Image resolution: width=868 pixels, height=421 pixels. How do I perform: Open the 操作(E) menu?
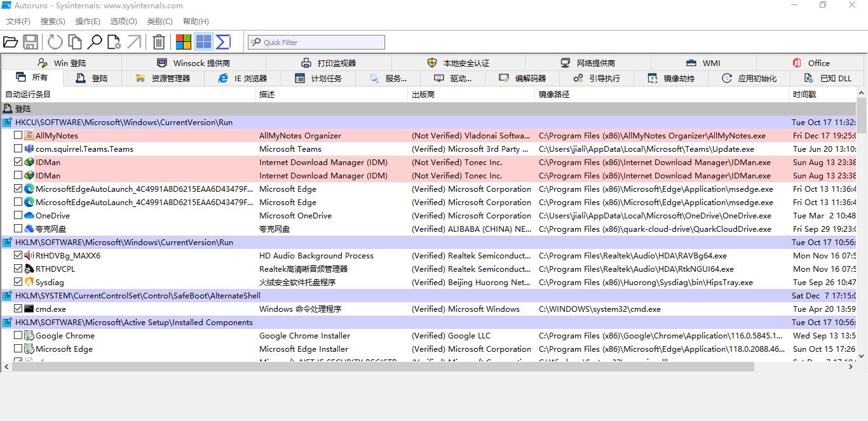88,21
